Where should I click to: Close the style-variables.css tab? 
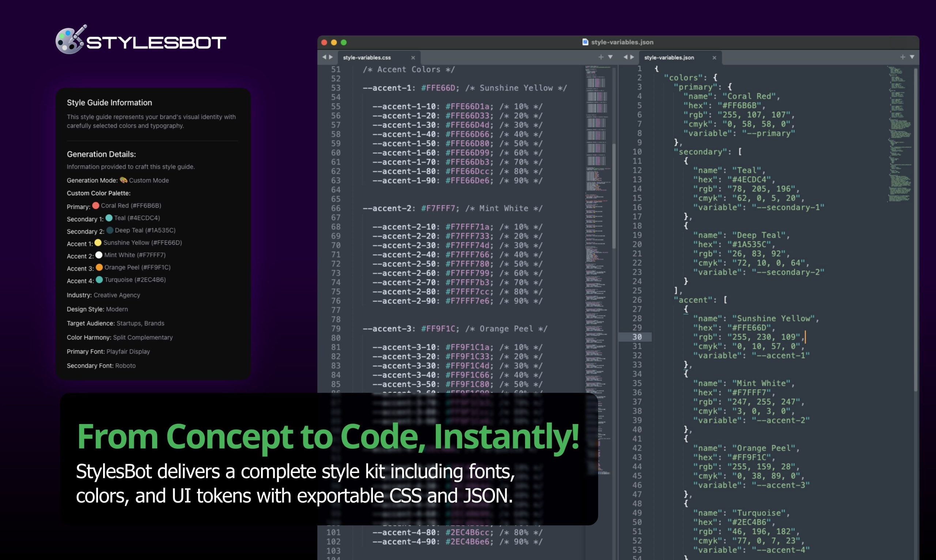coord(413,58)
